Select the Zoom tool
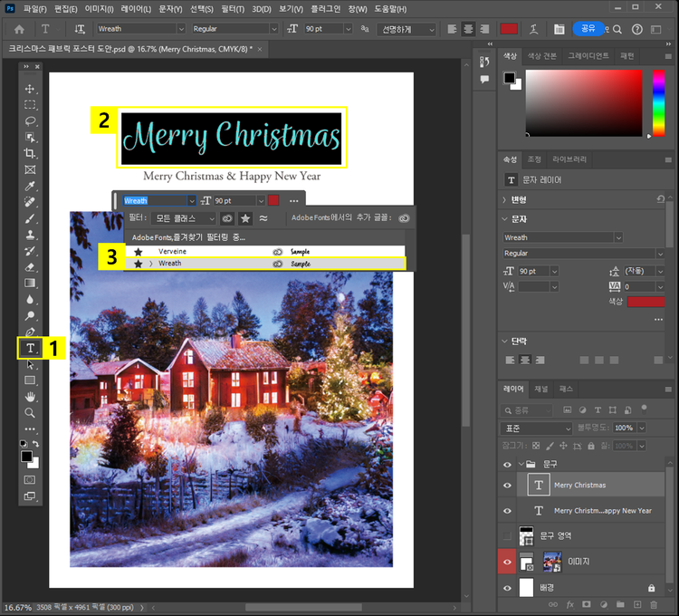Screen dimensions: 679x616 [x=30, y=413]
